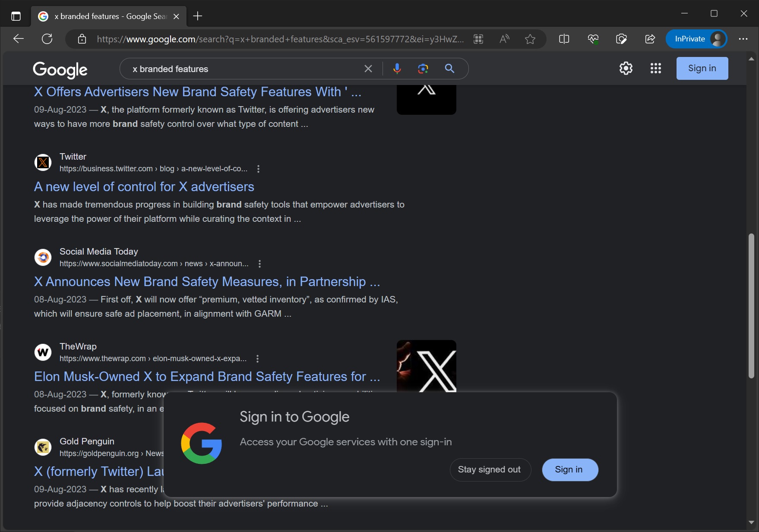Click the Google logo
The width and height of the screenshot is (759, 532).
[x=60, y=69]
